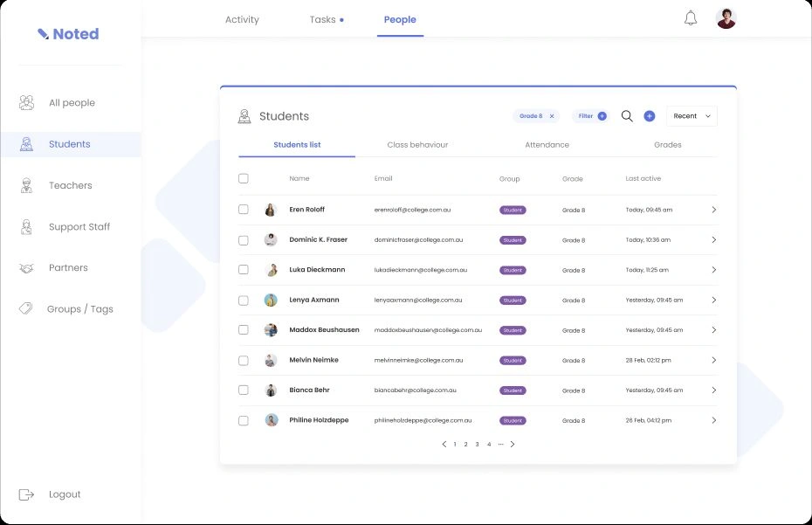Click the Logout link text
Image resolution: width=812 pixels, height=525 pixels.
[x=65, y=494]
